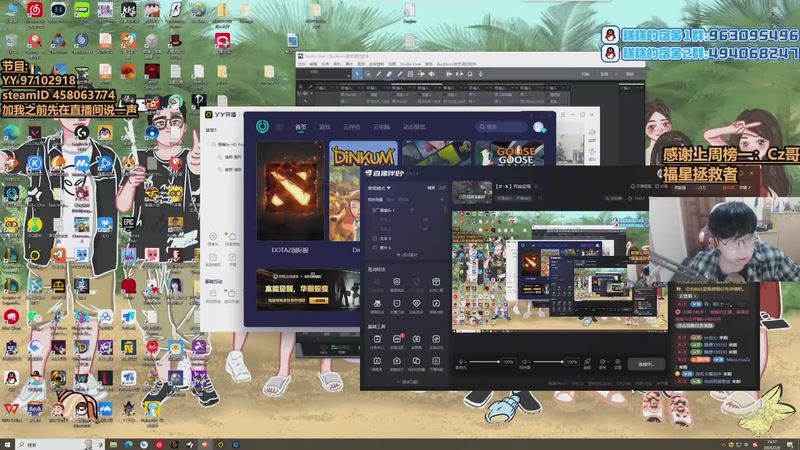Image resolution: width=800 pixels, height=450 pixels.
Task: Click the microphone icon in Studio One toolbar
Action: click(x=481, y=74)
